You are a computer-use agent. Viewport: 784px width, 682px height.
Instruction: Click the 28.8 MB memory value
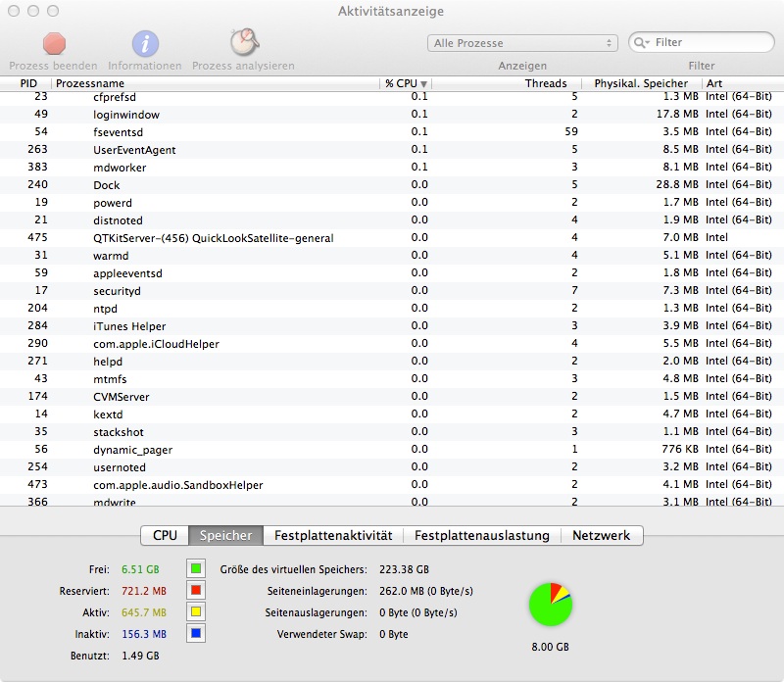coord(677,184)
